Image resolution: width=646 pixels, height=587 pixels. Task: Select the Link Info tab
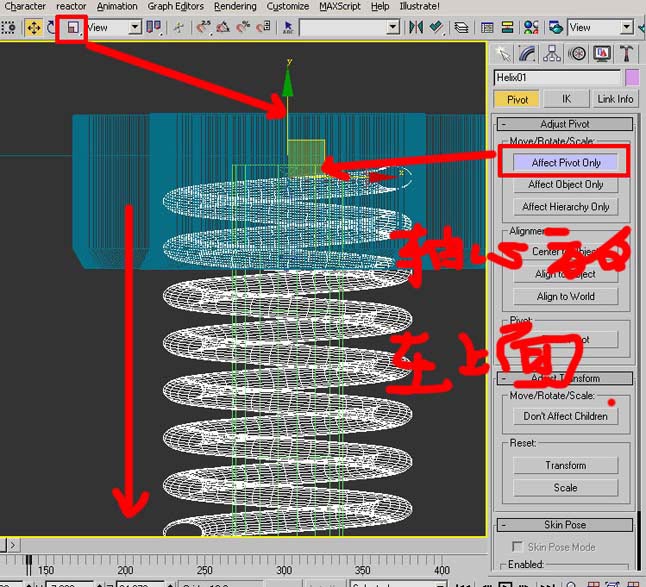615,99
